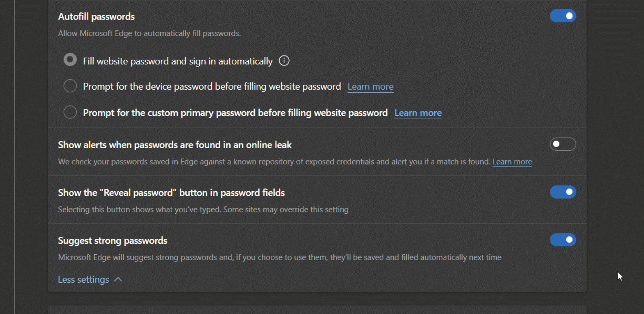Click the Fill website password option label

click(x=178, y=61)
